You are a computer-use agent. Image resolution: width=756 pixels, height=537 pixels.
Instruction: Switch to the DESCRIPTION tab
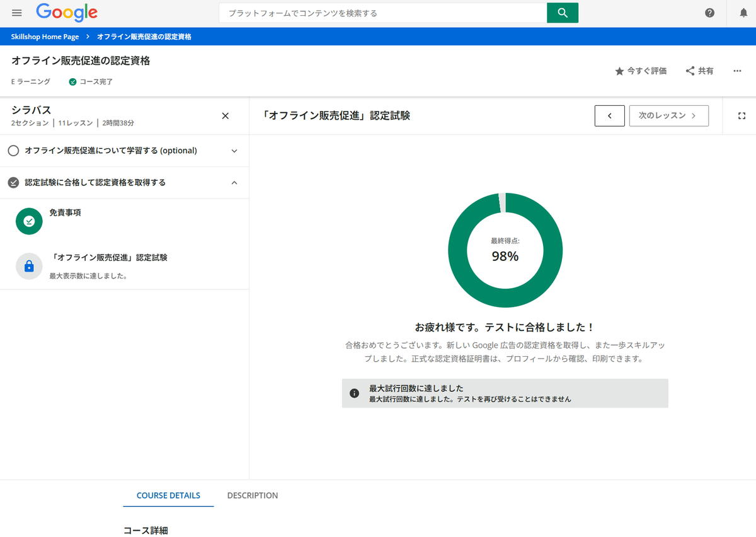[252, 495]
